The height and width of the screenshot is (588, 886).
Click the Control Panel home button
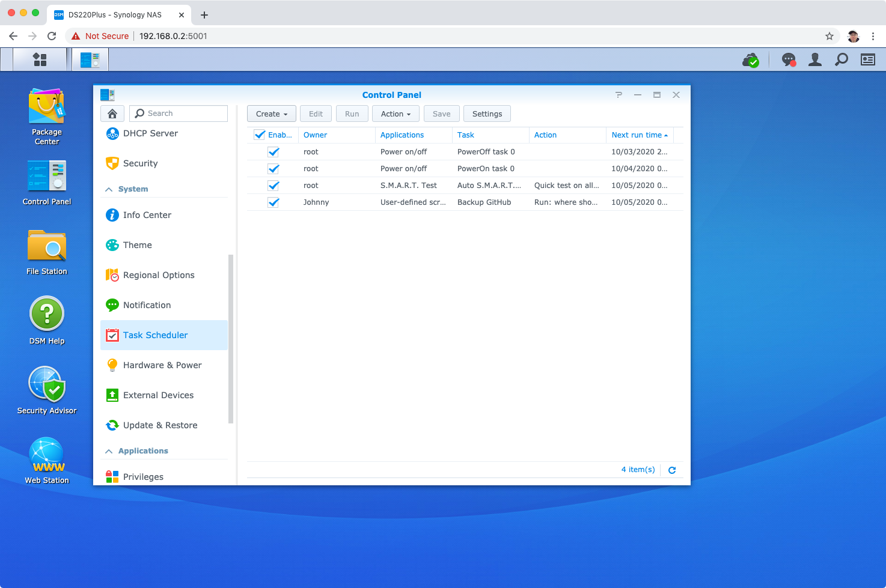pos(112,114)
